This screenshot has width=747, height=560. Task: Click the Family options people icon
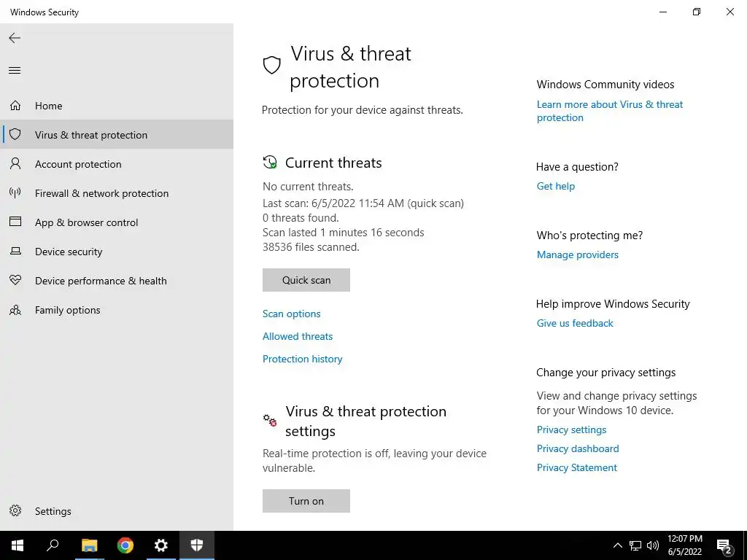pos(15,310)
